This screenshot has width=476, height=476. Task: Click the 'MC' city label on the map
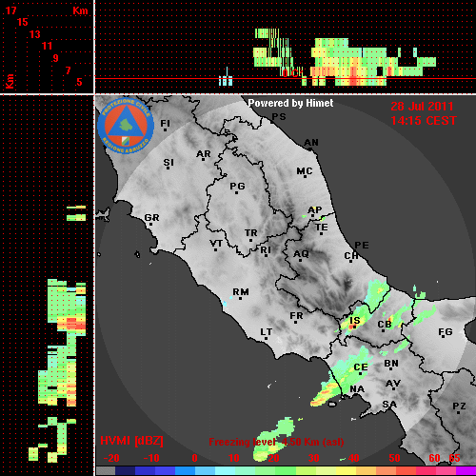click(305, 171)
